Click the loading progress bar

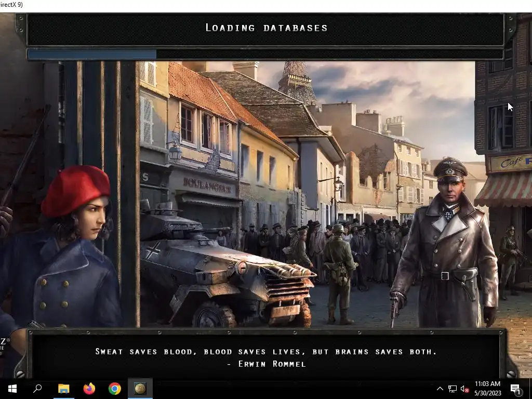(x=265, y=54)
